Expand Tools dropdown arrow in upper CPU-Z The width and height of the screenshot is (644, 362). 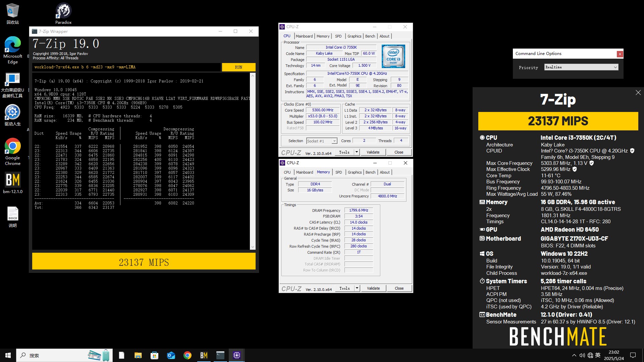pyautogui.click(x=357, y=152)
